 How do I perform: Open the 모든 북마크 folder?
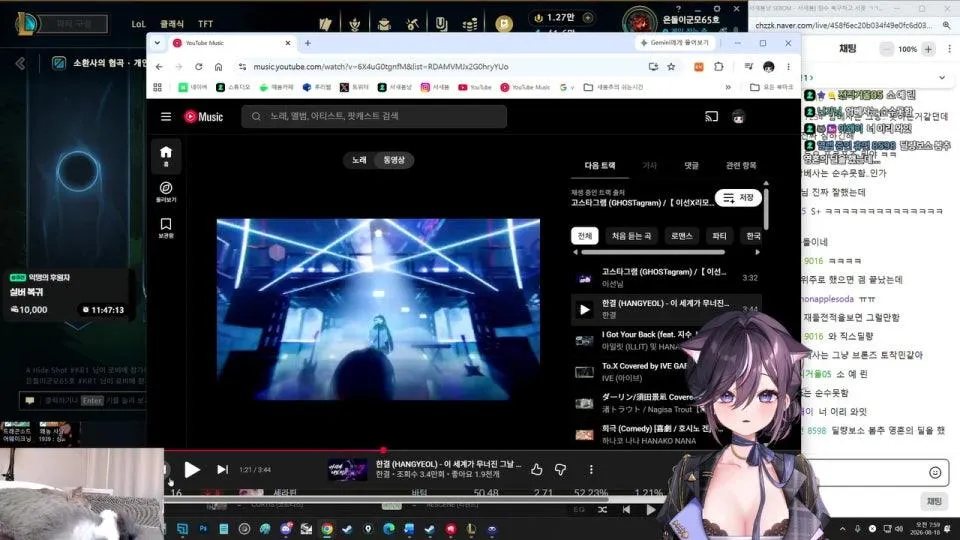pos(771,88)
